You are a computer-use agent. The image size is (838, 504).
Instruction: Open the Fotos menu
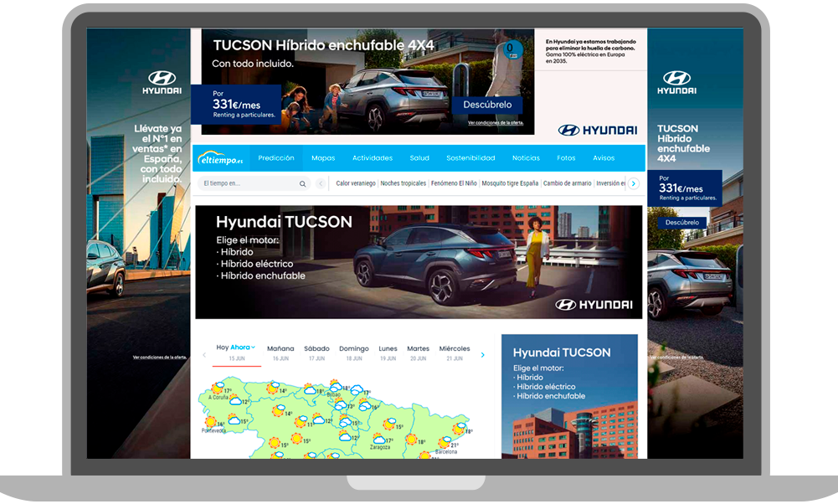coord(566,158)
